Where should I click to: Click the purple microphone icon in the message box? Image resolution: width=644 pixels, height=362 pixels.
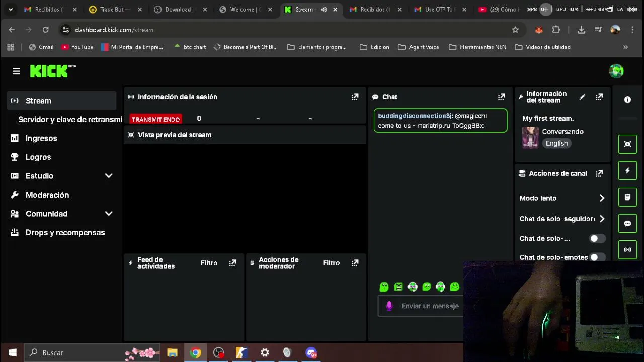(389, 306)
